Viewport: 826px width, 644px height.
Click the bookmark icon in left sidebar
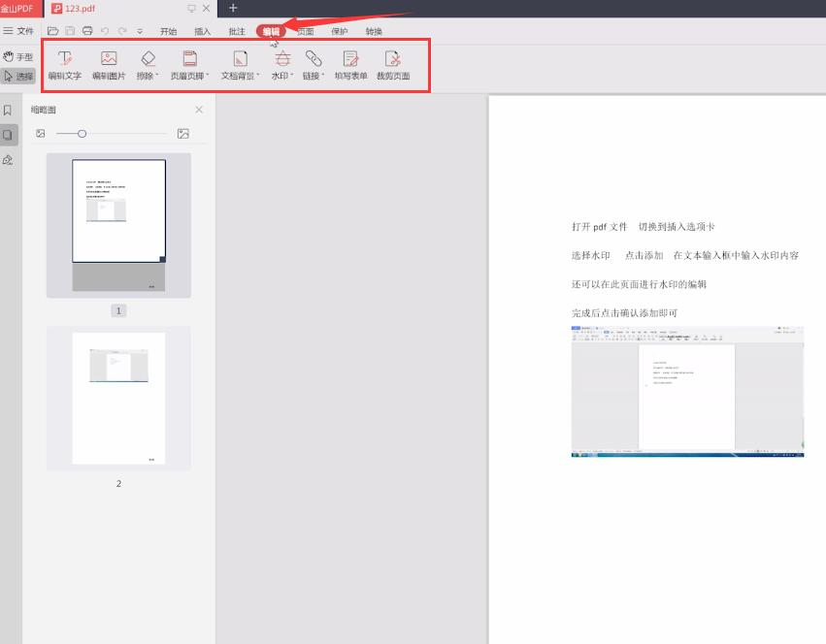coord(8,110)
